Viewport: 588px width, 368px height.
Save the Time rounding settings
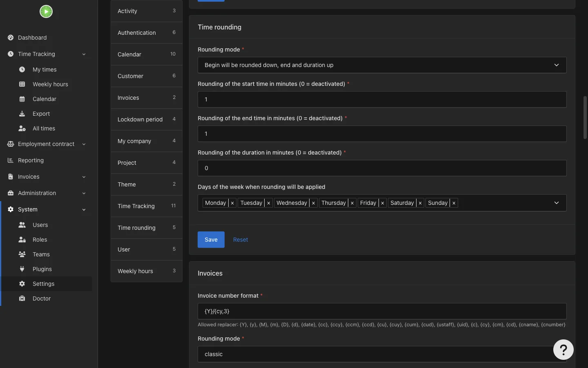click(x=211, y=240)
